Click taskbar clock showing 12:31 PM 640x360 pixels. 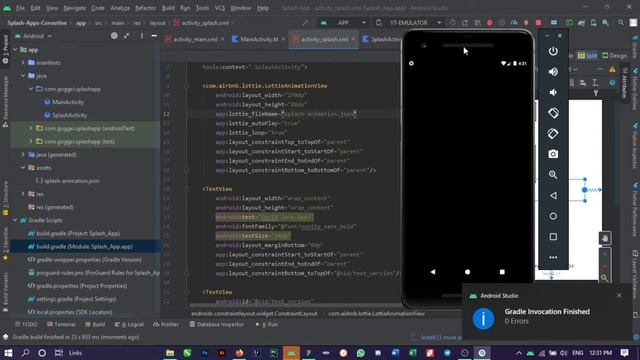coord(600,353)
